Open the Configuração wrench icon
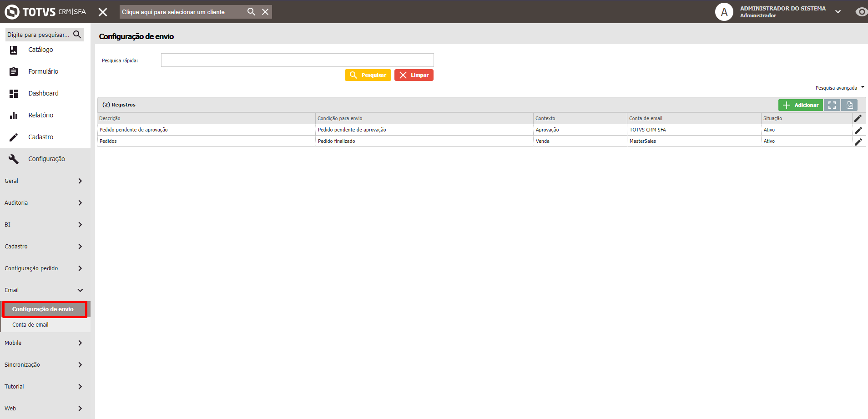Screen dimensions: 868x419 (14, 159)
